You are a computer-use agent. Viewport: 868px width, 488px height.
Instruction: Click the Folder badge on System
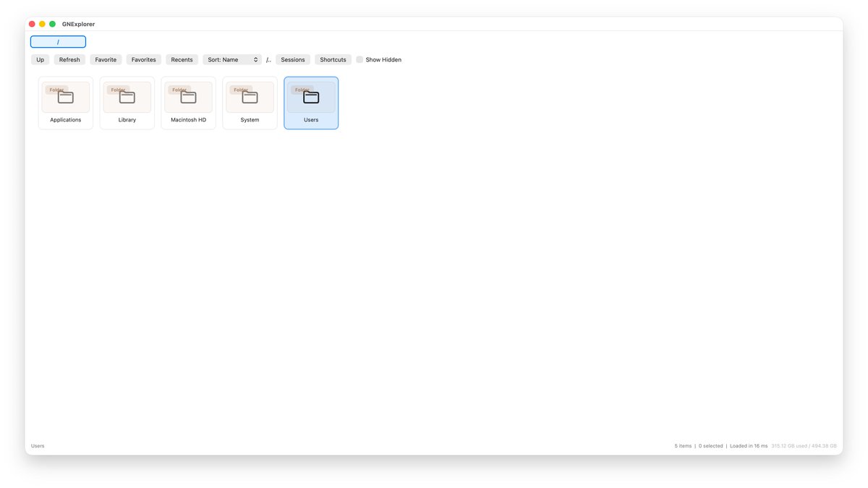241,90
